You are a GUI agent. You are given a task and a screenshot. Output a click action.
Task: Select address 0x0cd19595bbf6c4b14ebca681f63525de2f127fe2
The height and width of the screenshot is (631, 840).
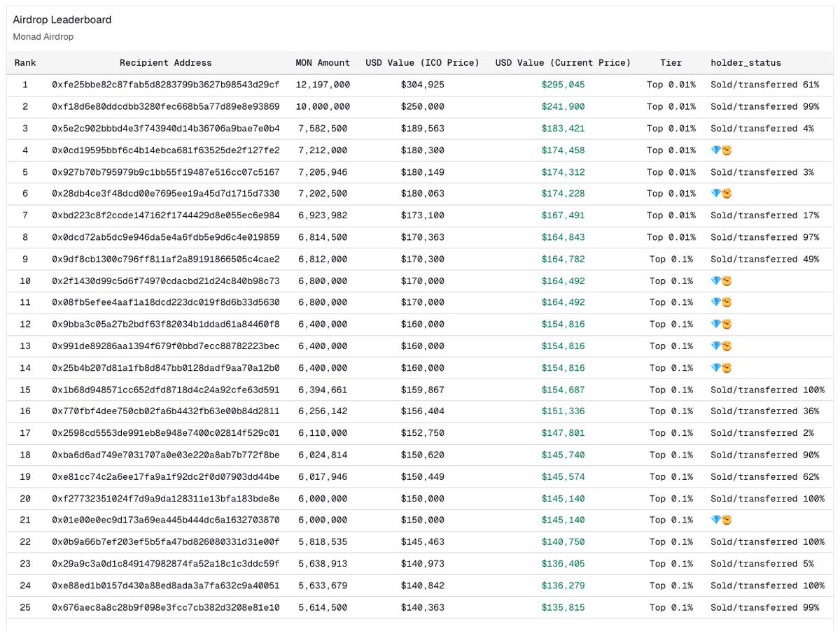coord(166,150)
